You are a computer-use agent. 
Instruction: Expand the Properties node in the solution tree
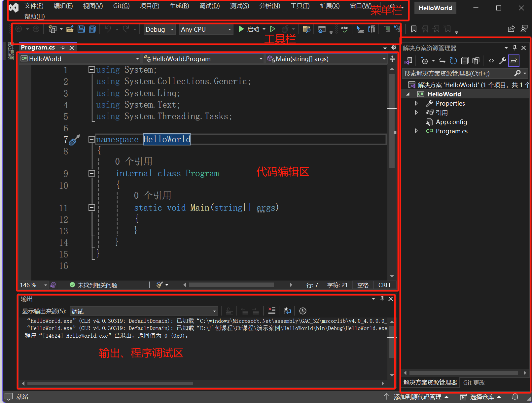(416, 103)
